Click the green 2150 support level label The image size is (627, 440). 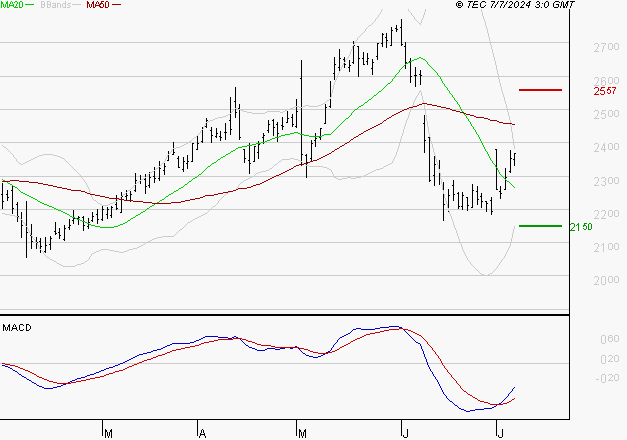pyautogui.click(x=581, y=227)
